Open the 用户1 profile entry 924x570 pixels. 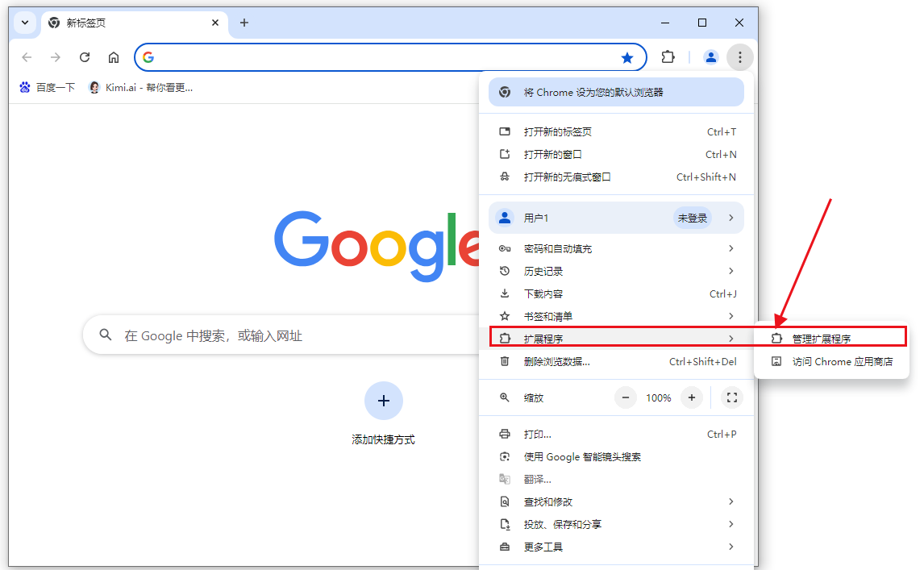point(616,218)
